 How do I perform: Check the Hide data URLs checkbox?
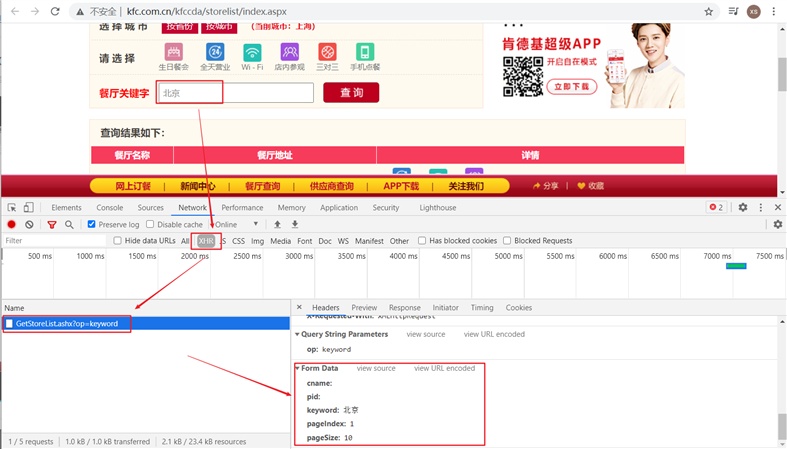pyautogui.click(x=117, y=241)
